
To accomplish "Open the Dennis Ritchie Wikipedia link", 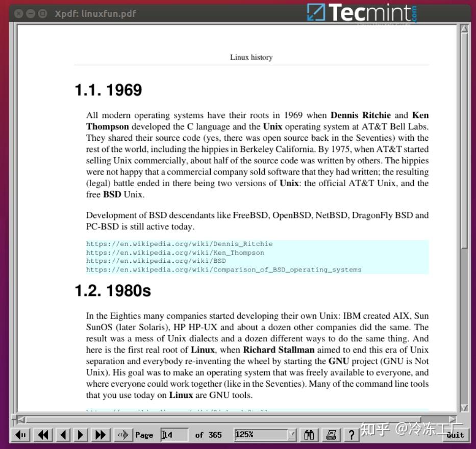I will click(180, 244).
